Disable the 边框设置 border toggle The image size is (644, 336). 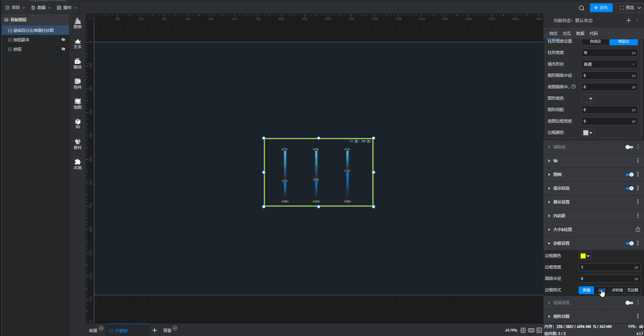coord(629,243)
